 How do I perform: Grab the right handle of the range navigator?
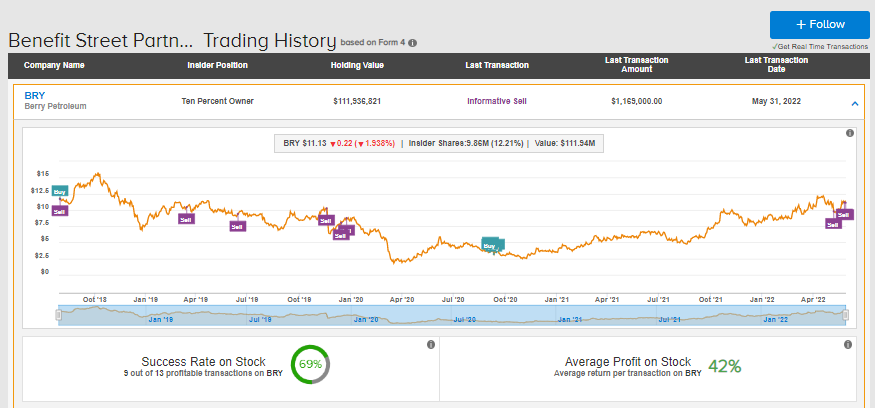(x=846, y=315)
